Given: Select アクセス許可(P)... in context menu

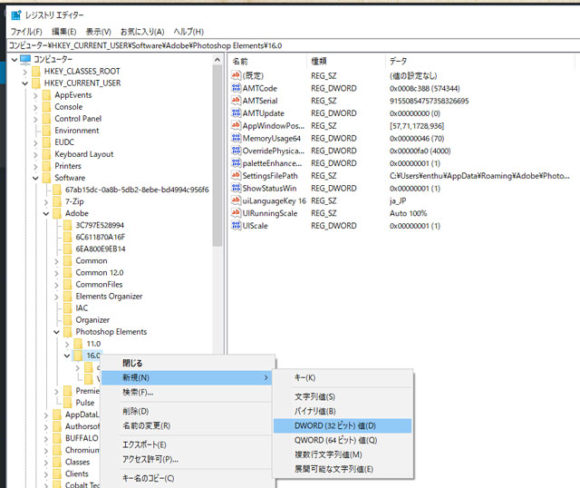Looking at the screenshot, I should click(x=187, y=459).
